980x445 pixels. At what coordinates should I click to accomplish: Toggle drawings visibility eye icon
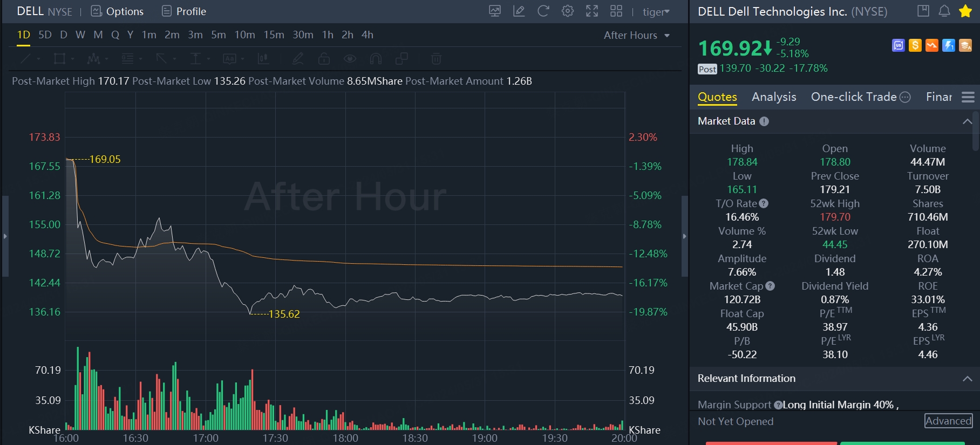tap(350, 59)
